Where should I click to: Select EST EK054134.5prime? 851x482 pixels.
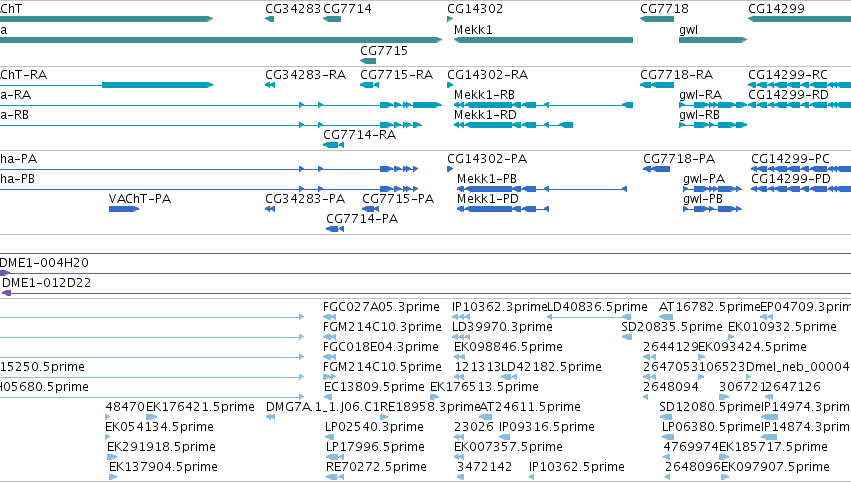click(159, 427)
